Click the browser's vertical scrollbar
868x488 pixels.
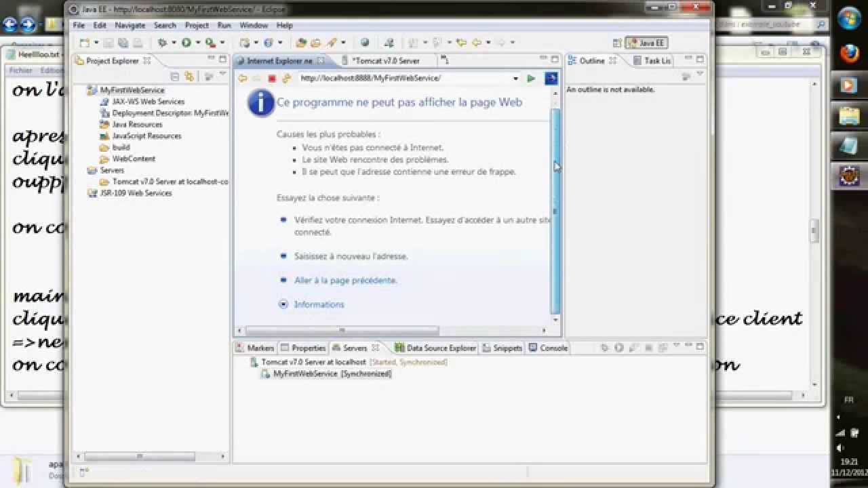tap(555, 210)
